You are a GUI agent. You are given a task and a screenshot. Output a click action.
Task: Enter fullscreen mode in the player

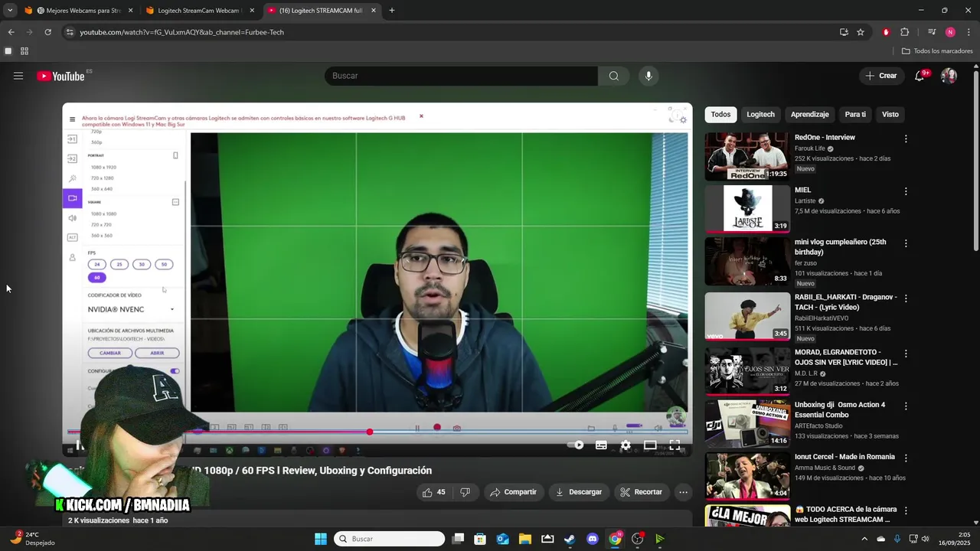(675, 445)
